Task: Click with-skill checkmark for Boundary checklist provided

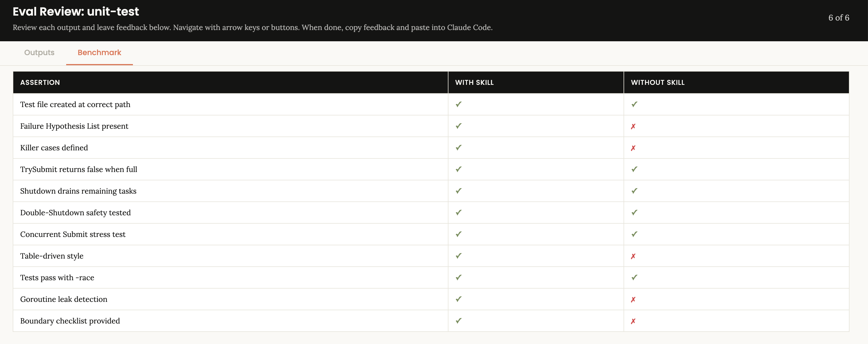Action: click(x=458, y=321)
